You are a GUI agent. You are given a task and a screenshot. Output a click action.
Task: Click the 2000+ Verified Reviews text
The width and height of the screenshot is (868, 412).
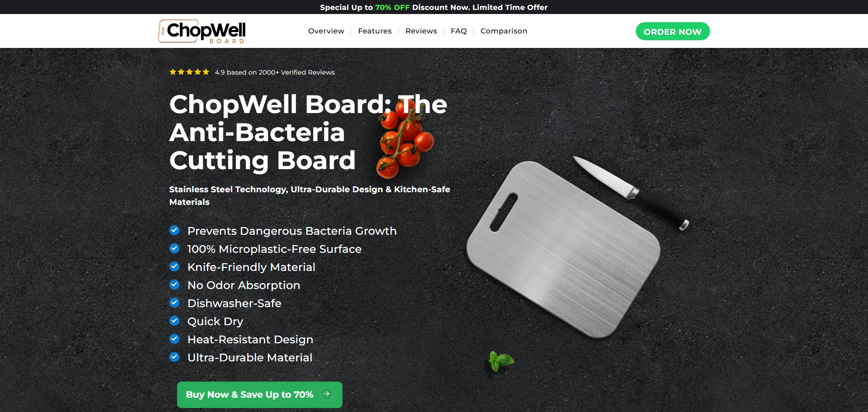pos(296,72)
